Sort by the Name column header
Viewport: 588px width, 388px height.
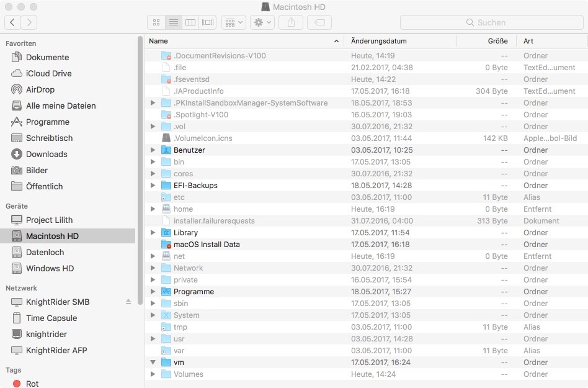(x=244, y=41)
